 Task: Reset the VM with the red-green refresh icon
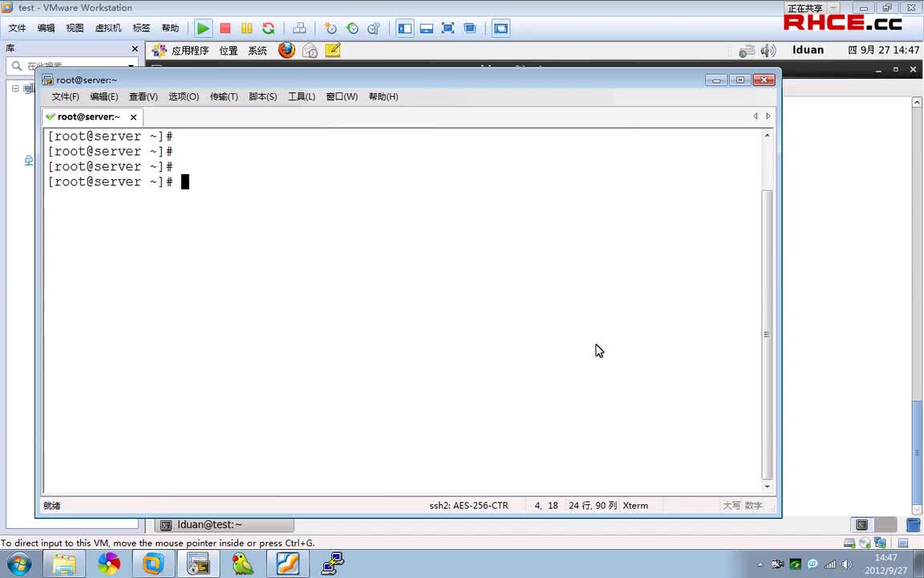coord(269,28)
